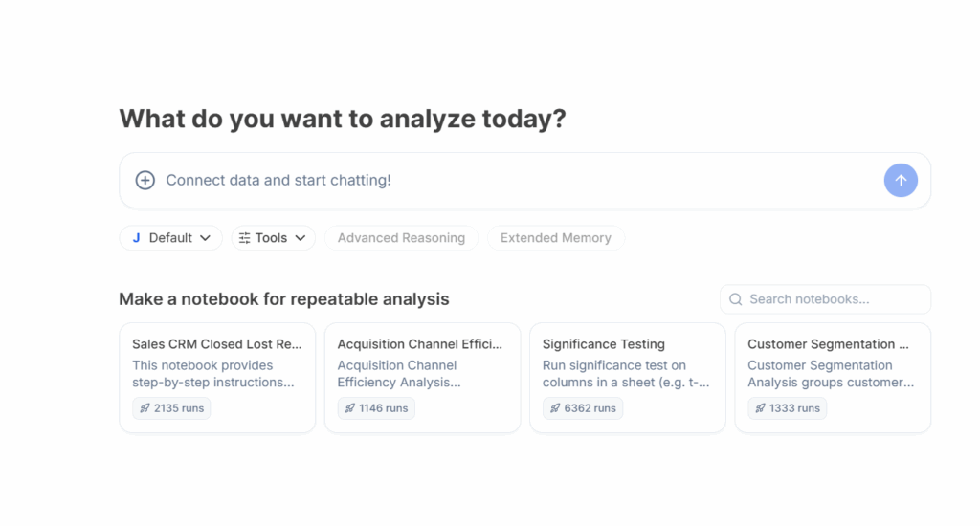Click the sliders icon beside Tools

click(x=245, y=238)
